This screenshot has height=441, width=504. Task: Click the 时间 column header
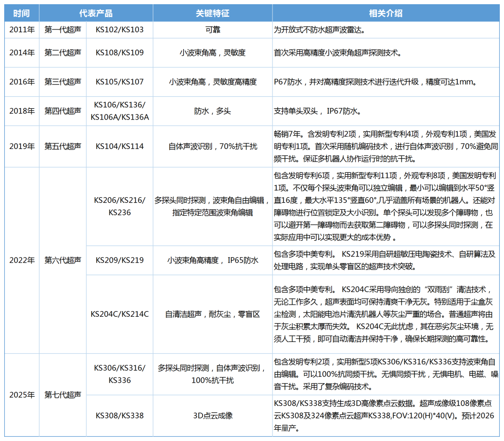coord(22,14)
